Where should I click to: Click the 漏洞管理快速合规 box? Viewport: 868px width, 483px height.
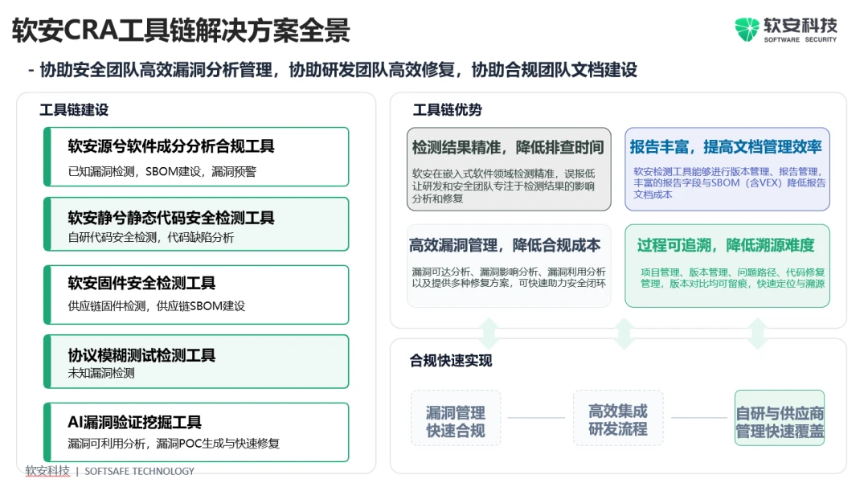pyautogui.click(x=456, y=418)
